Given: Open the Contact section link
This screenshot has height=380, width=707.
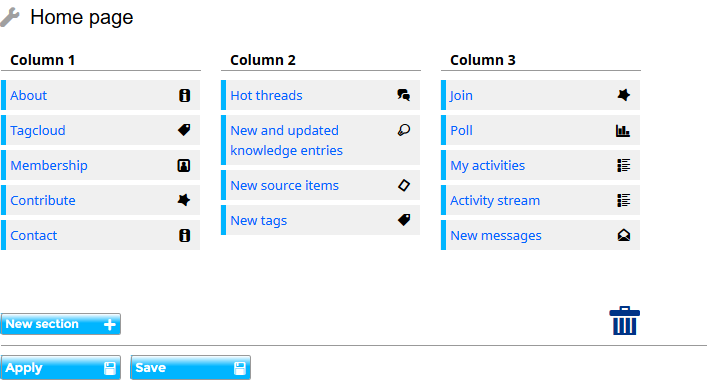Looking at the screenshot, I should click(33, 235).
